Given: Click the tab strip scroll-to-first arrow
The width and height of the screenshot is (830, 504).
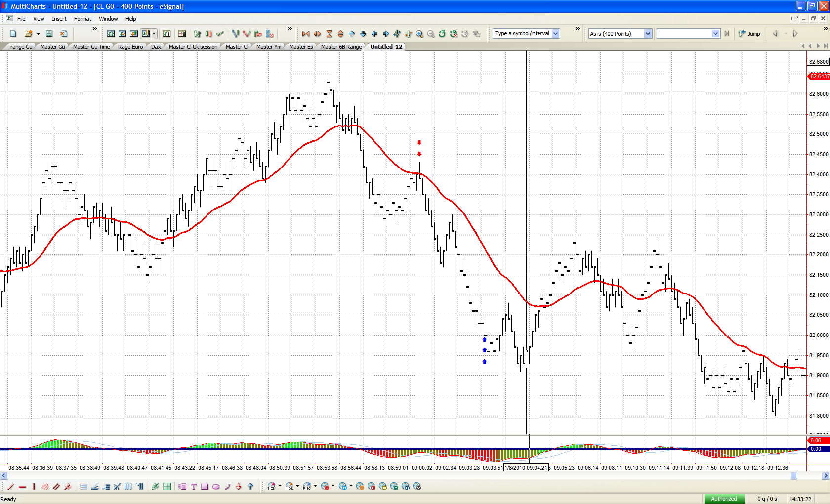Looking at the screenshot, I should click(802, 46).
